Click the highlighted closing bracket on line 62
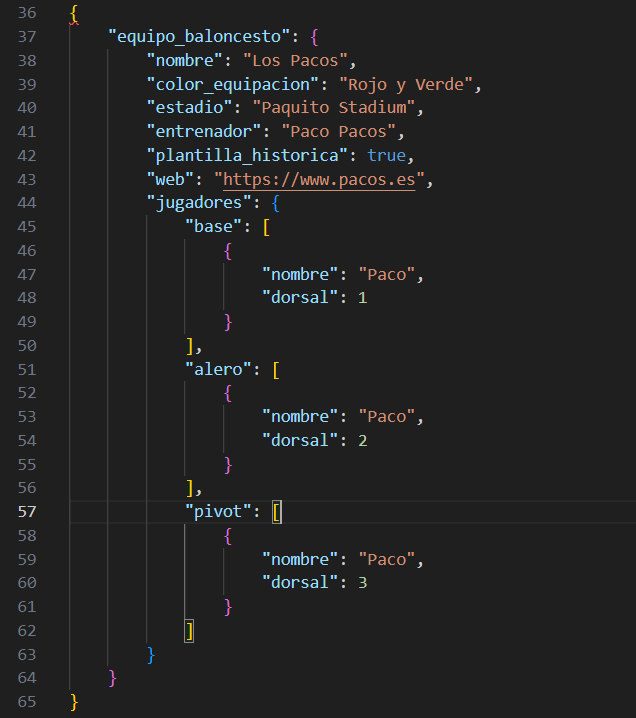This screenshot has width=636, height=718. click(x=189, y=631)
